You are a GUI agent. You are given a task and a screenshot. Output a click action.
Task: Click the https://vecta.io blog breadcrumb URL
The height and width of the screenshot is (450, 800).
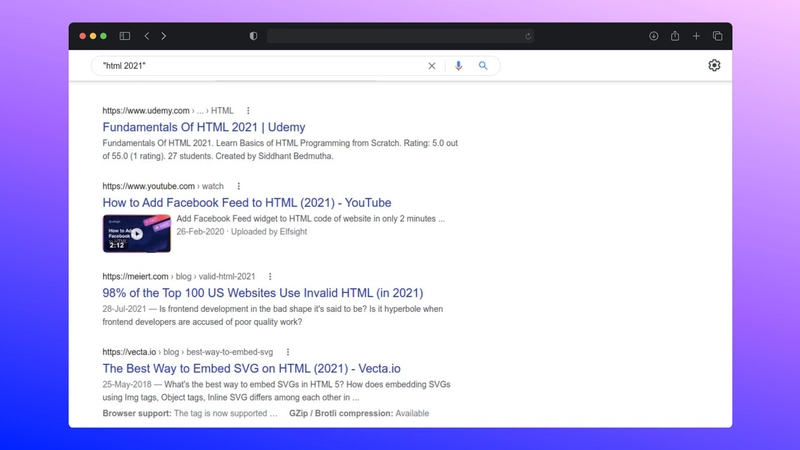coord(188,352)
